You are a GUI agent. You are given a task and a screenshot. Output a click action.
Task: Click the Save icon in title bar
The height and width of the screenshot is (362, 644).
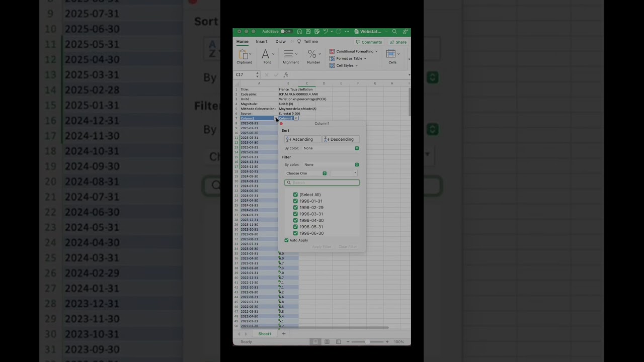(308, 31)
